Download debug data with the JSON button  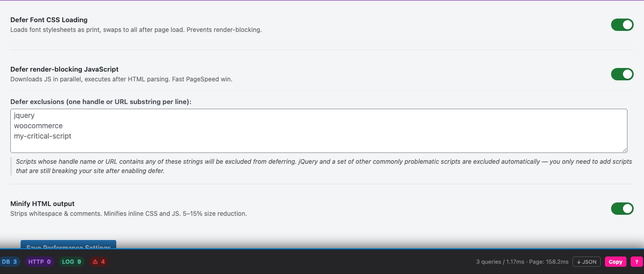pyautogui.click(x=586, y=262)
